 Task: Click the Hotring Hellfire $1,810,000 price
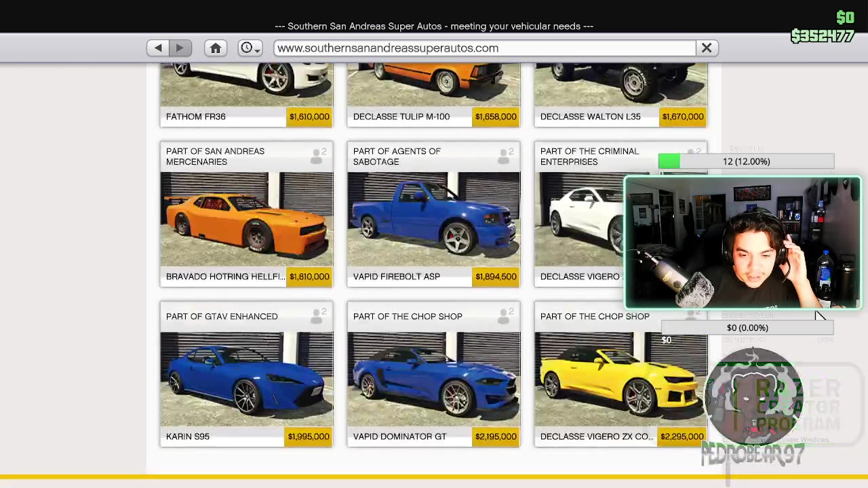(x=309, y=277)
